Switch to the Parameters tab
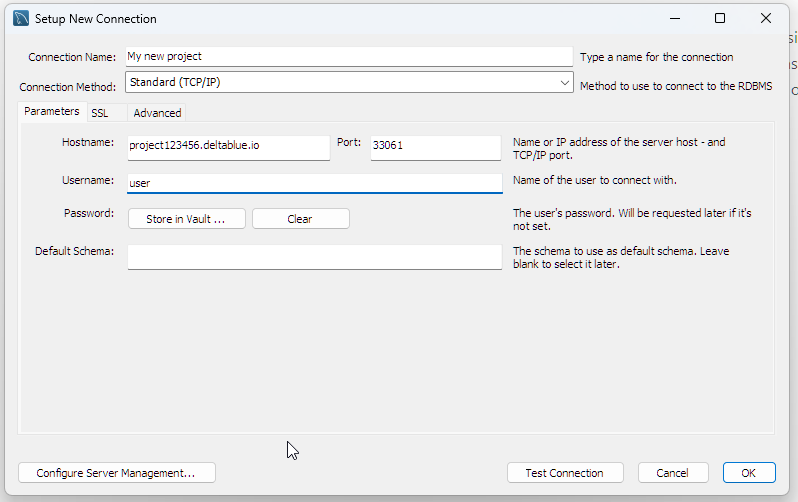798x502 pixels. [51, 112]
